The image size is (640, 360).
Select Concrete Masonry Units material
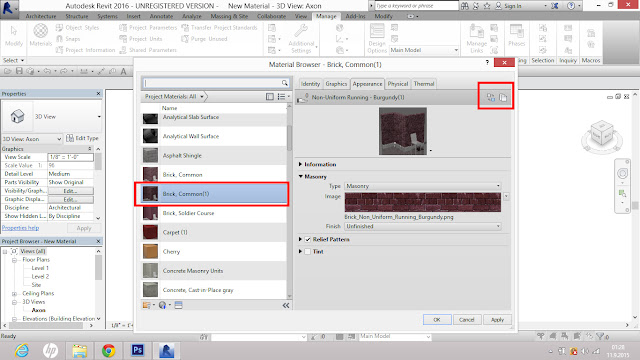pyautogui.click(x=214, y=271)
